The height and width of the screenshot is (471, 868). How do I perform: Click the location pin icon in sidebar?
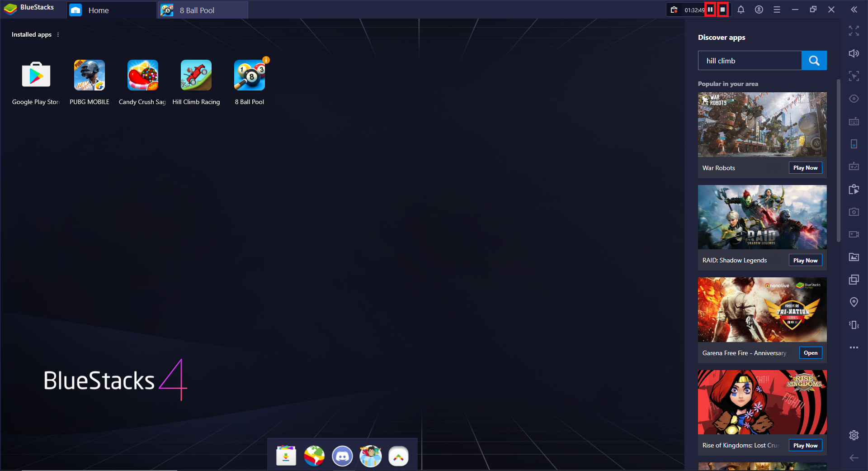pos(854,302)
